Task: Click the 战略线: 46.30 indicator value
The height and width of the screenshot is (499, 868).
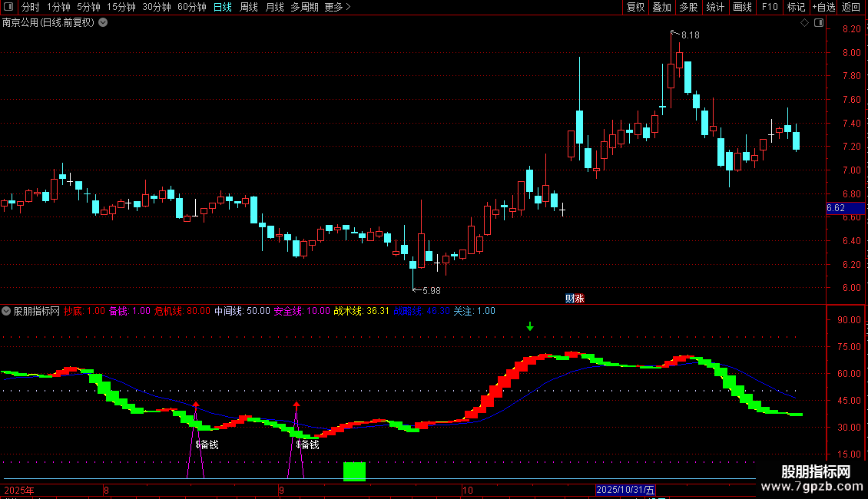Action: tap(422, 311)
